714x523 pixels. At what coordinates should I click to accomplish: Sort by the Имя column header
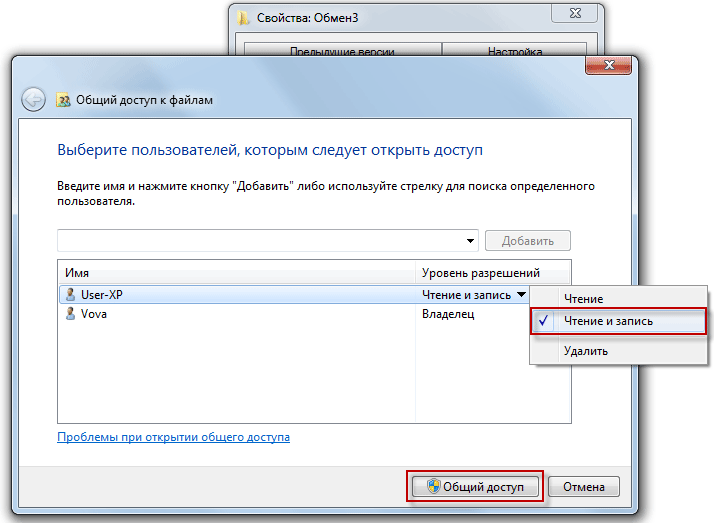[x=237, y=273]
